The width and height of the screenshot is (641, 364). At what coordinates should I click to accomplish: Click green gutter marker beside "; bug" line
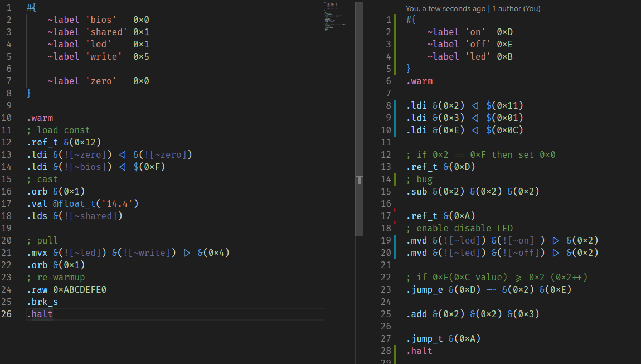click(x=395, y=179)
